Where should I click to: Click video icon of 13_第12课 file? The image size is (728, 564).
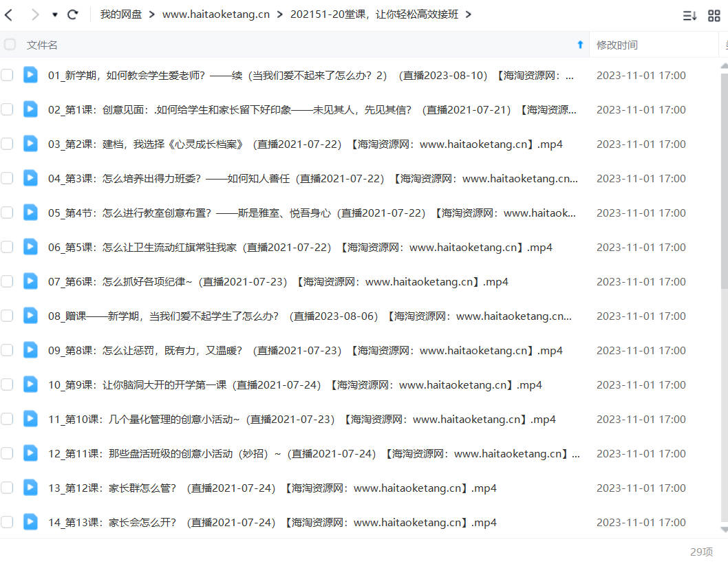pos(30,487)
